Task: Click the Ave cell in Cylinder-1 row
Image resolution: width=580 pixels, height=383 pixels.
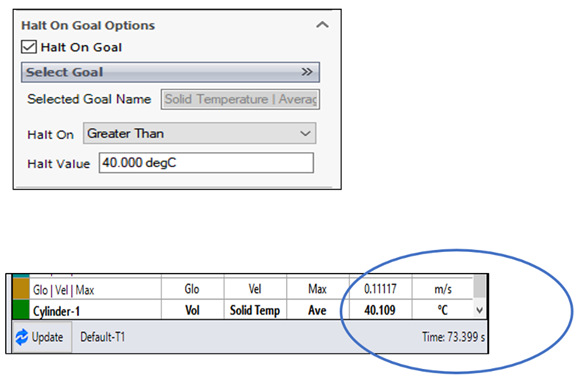Action: (317, 310)
